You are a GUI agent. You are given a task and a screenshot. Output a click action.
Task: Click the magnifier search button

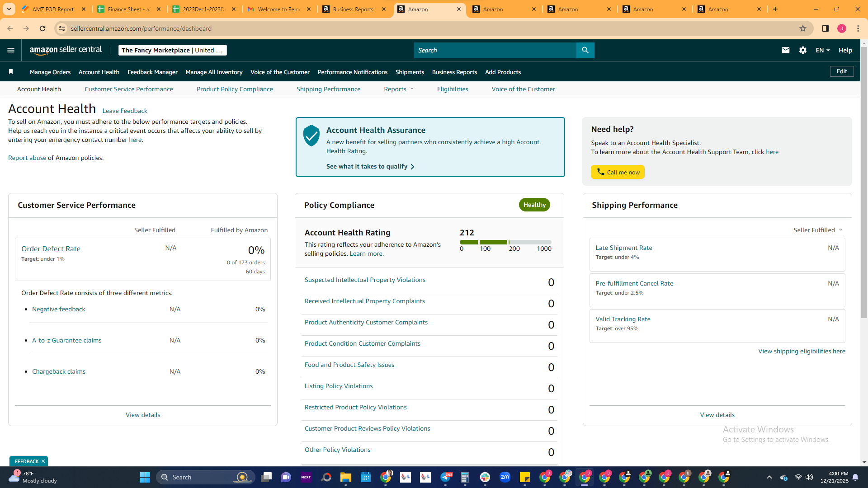tap(585, 50)
